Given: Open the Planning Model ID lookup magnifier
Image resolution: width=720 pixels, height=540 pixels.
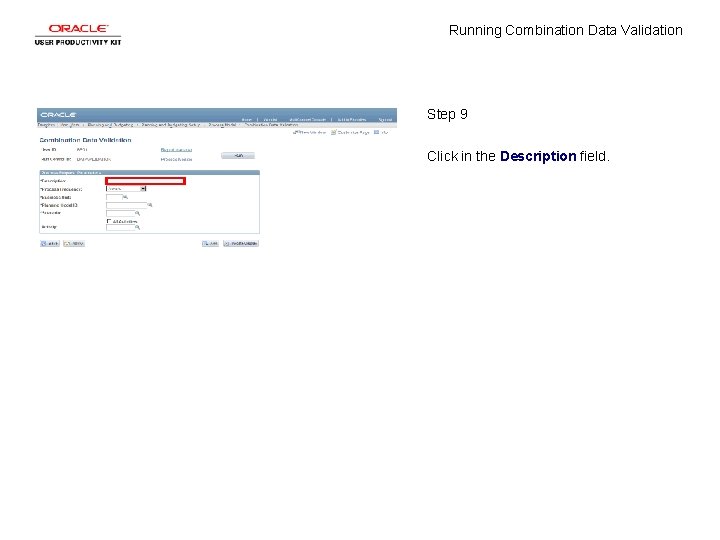Looking at the screenshot, I should [x=150, y=205].
